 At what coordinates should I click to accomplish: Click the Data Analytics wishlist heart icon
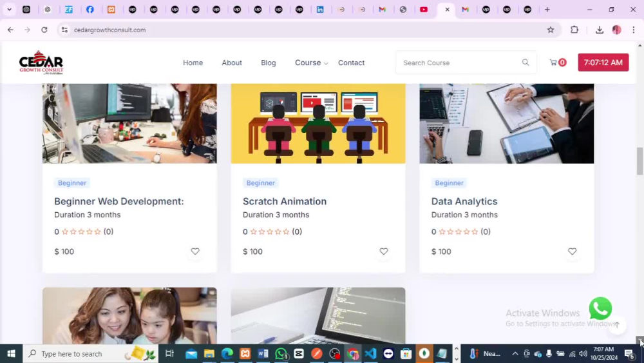[x=572, y=251]
